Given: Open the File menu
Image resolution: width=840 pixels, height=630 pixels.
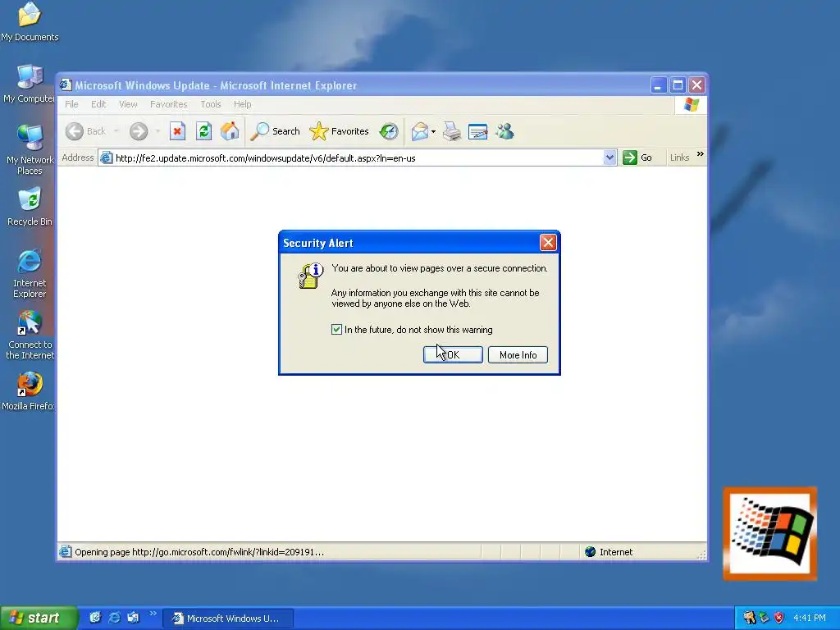Looking at the screenshot, I should point(71,104).
